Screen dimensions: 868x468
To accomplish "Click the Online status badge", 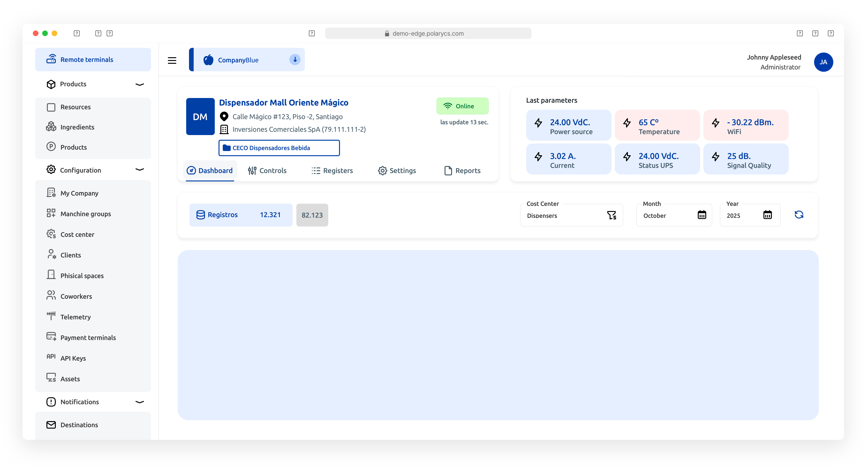I will pos(462,106).
